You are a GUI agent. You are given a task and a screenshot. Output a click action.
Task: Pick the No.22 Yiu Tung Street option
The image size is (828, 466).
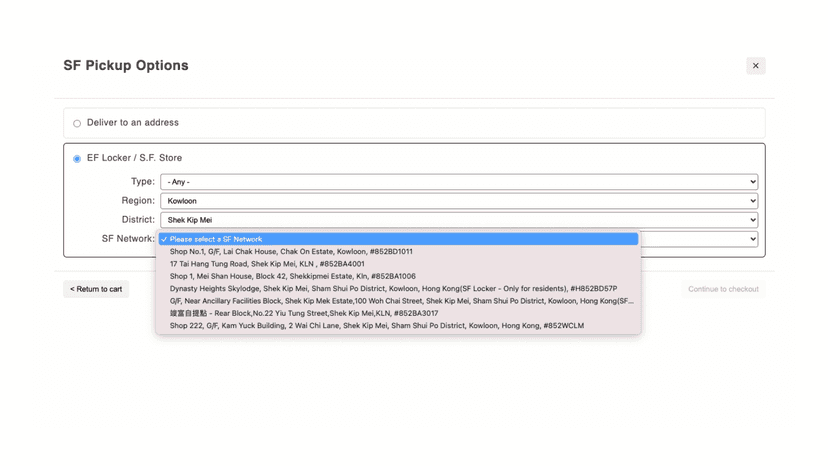(x=398, y=313)
